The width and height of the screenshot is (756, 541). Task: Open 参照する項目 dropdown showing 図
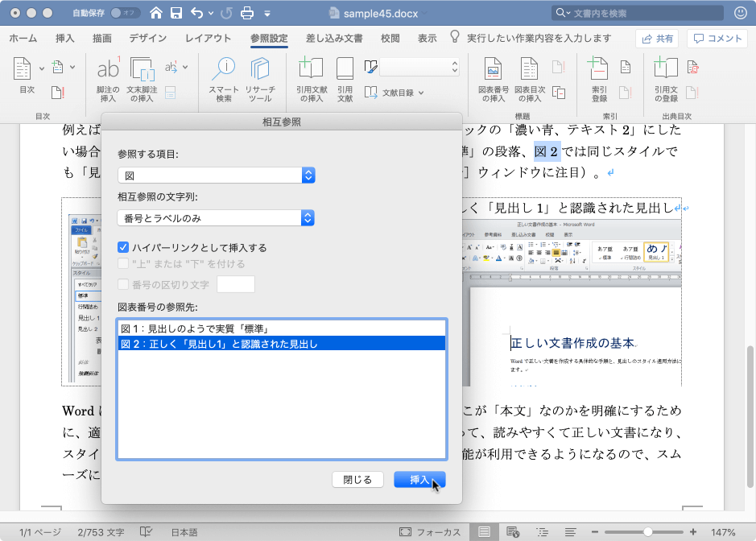tap(216, 175)
